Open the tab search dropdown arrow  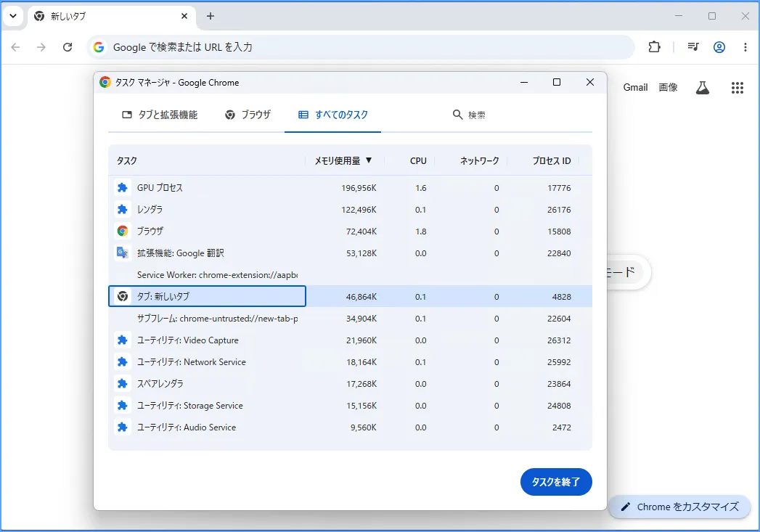(x=13, y=16)
